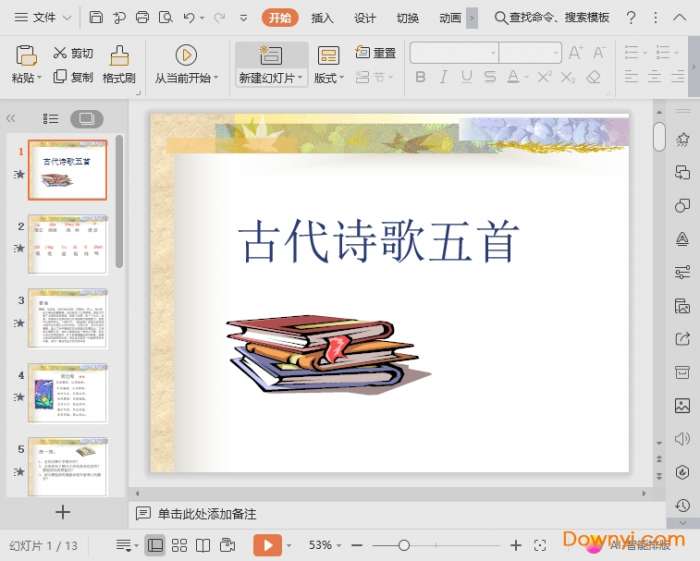Select slide 4 thumbnail with picture
The width and height of the screenshot is (700, 561).
(x=68, y=393)
